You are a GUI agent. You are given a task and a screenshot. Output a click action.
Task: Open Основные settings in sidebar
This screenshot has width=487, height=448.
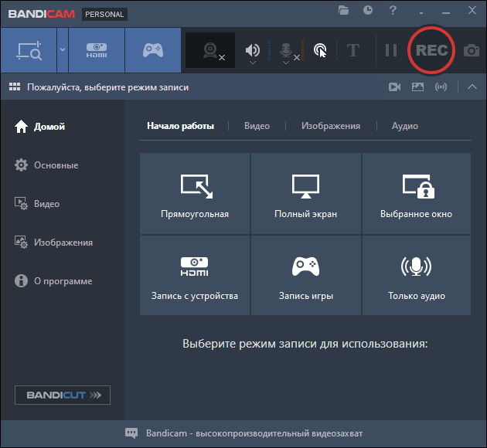pos(46,165)
